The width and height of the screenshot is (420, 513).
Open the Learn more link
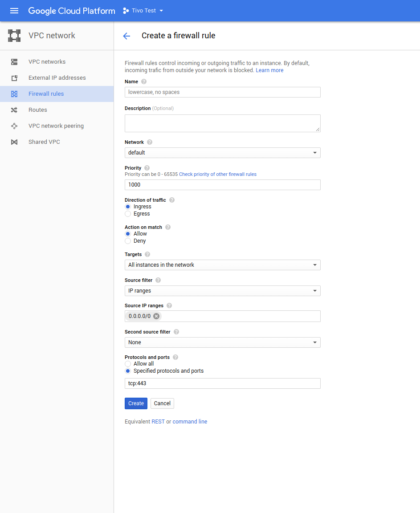269,70
